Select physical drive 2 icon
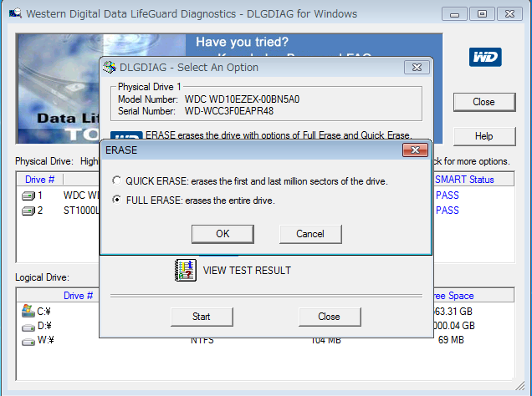Viewport: 532px width, 396px height. [28, 211]
